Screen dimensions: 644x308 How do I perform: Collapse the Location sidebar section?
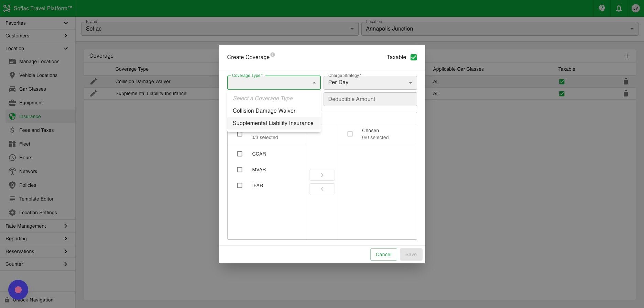pos(37,48)
